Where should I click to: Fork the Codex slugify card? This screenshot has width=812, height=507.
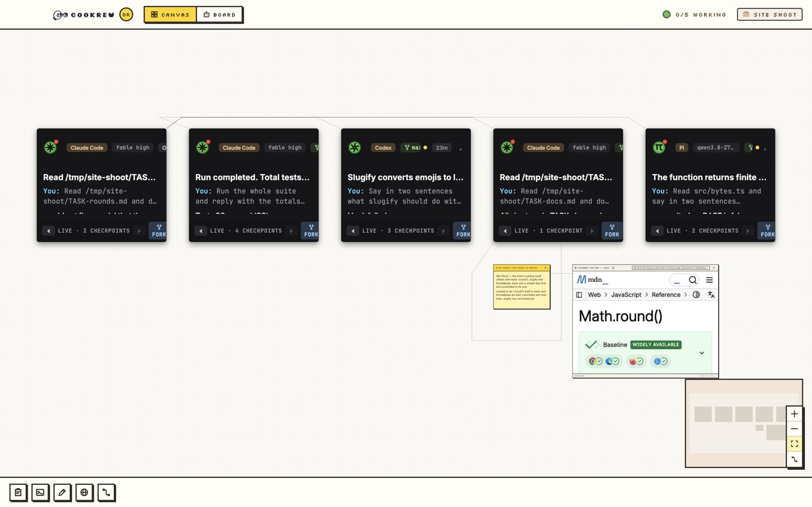tap(463, 231)
